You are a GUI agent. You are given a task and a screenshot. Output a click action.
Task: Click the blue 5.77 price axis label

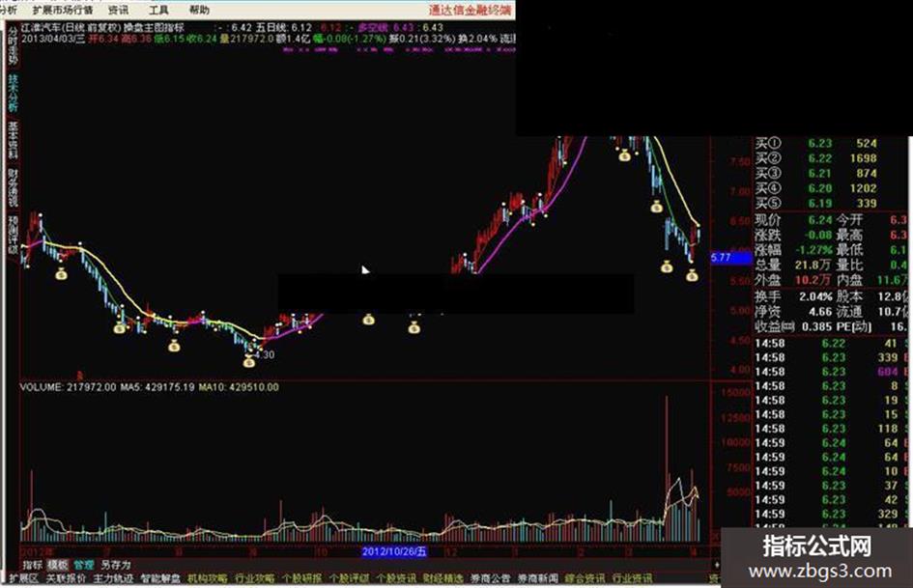pyautogui.click(x=731, y=258)
